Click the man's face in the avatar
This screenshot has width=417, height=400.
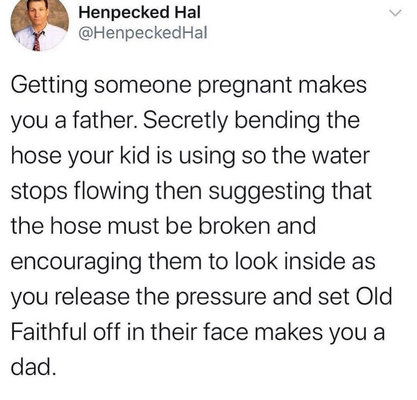pyautogui.click(x=37, y=14)
